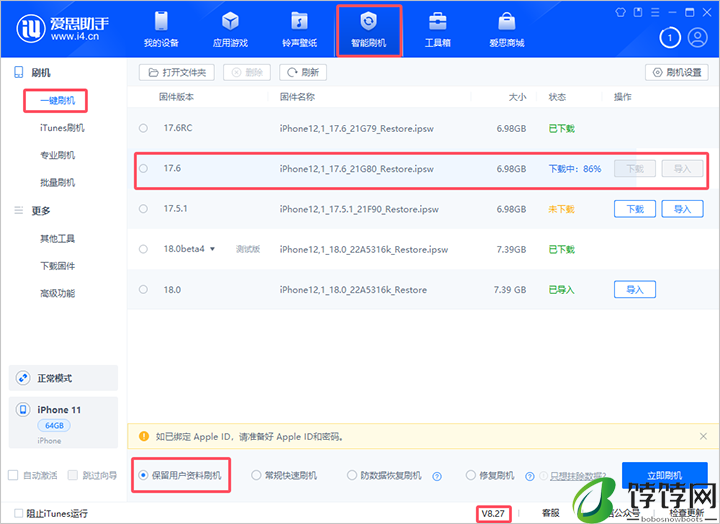Open the download manager circle icon
Viewport: 720px width, 524px height.
click(x=669, y=38)
